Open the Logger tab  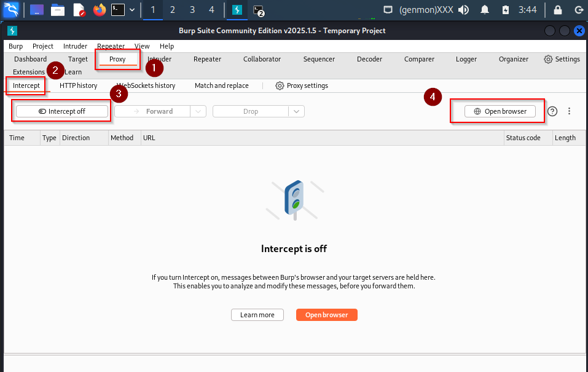(x=466, y=59)
